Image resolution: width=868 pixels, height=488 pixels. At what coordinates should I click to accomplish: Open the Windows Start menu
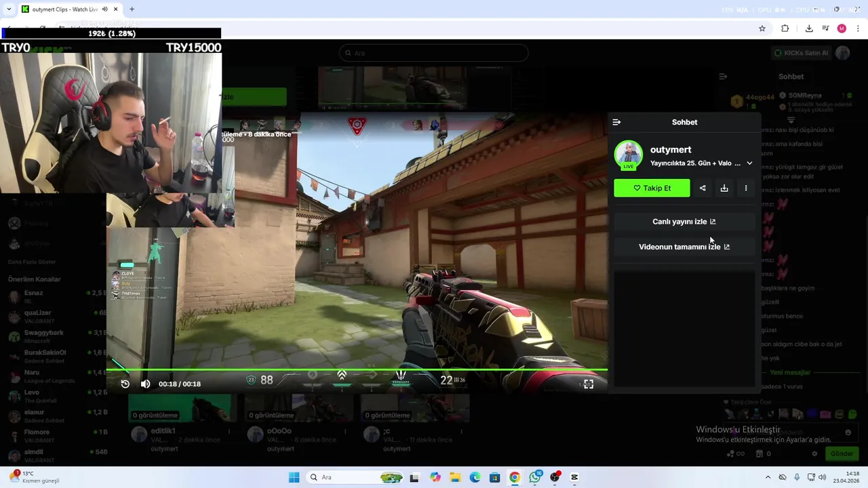click(294, 477)
